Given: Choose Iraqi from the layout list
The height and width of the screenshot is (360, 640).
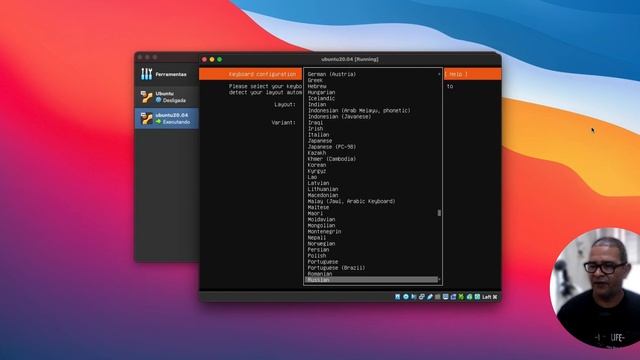Looking at the screenshot, I should 315,122.
